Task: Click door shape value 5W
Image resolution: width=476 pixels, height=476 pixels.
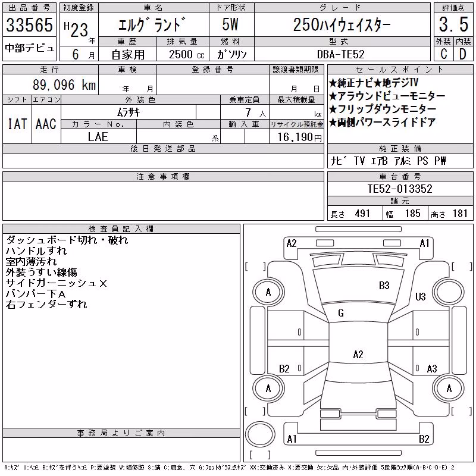Action: [x=230, y=24]
